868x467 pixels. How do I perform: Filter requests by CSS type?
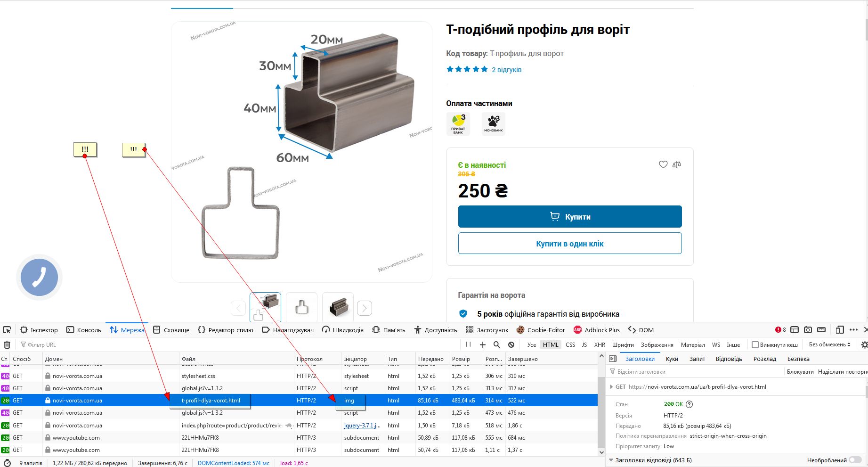[x=570, y=345]
